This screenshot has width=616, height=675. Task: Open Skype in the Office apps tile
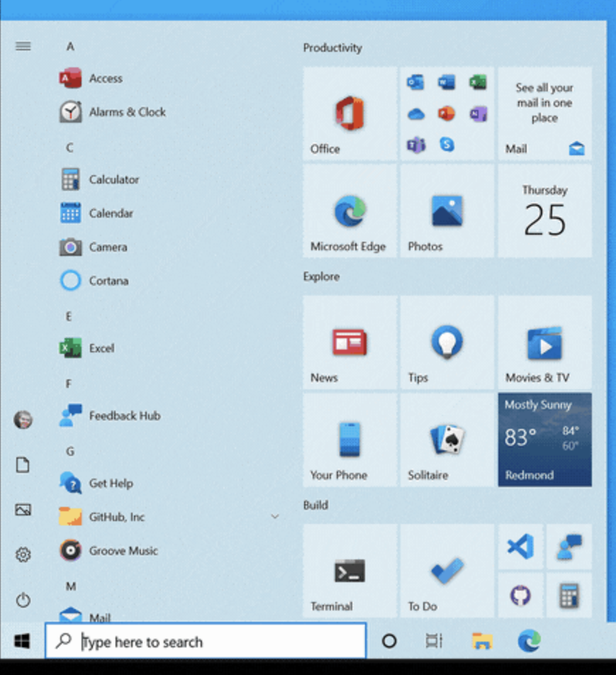447,145
